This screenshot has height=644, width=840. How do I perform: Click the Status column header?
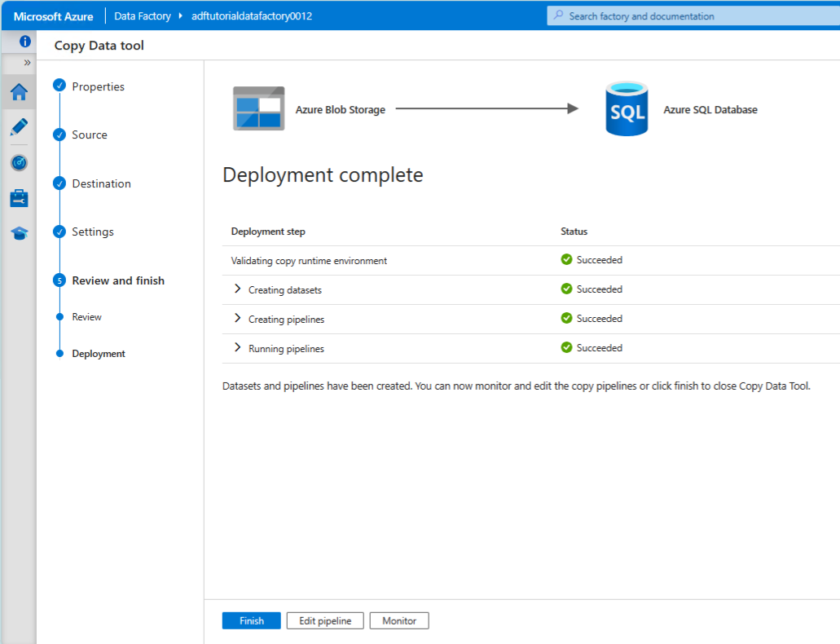click(574, 232)
